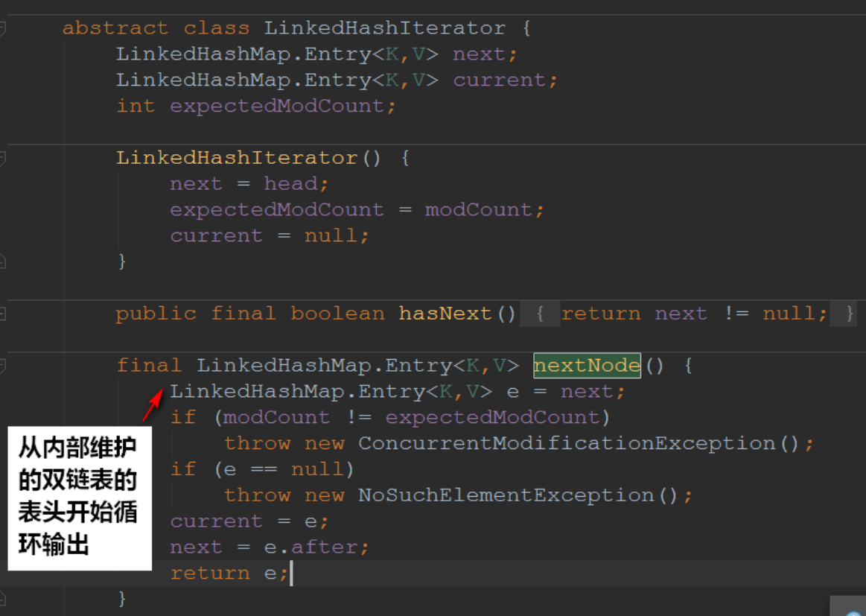Click 'return' inside the folded hasNext body
The height and width of the screenshot is (616, 866).
[x=601, y=314]
